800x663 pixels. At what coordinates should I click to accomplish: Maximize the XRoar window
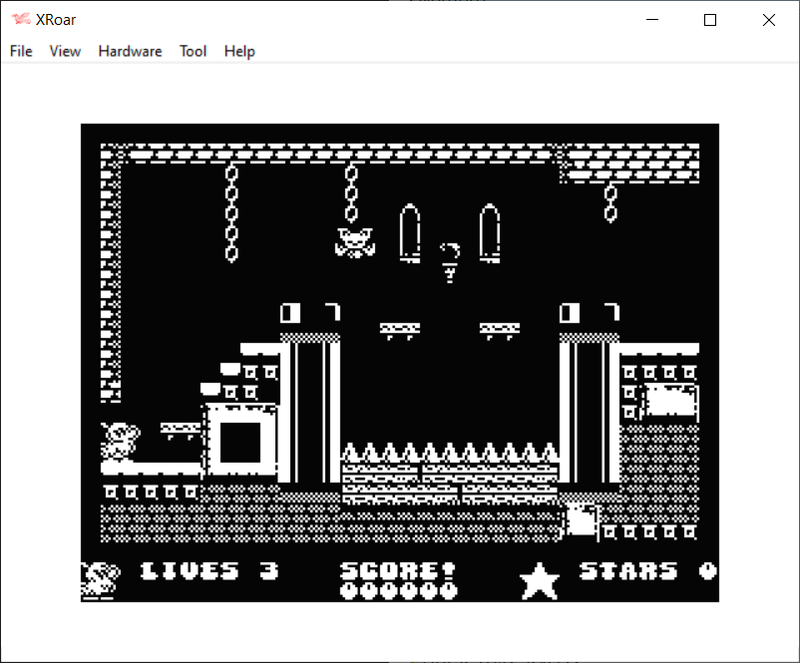[x=710, y=20]
